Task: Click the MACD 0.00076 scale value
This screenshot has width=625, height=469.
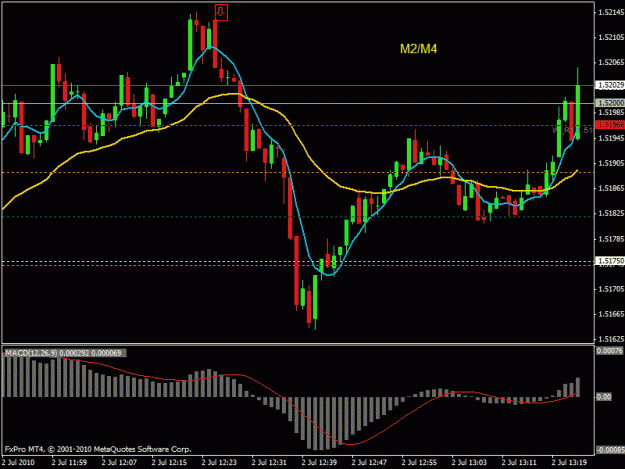Action: (x=609, y=351)
